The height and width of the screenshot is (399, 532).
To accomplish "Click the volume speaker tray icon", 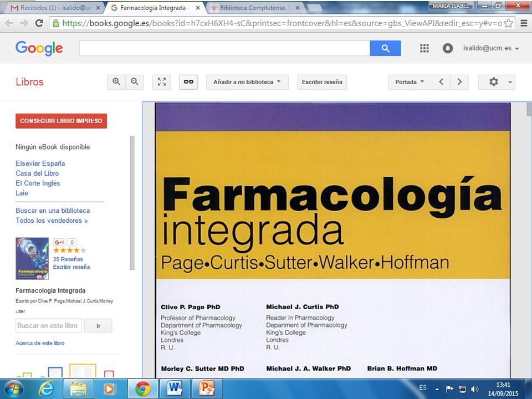I will (475, 389).
